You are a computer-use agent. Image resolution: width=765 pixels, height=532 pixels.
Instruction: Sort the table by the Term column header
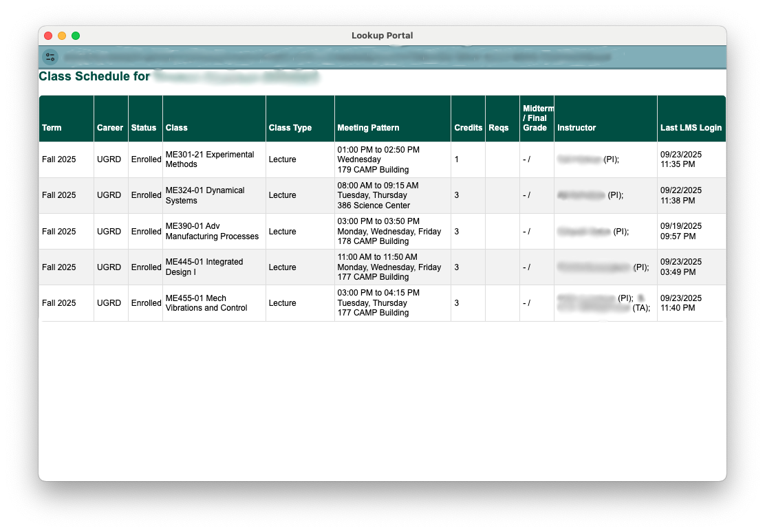click(x=53, y=127)
